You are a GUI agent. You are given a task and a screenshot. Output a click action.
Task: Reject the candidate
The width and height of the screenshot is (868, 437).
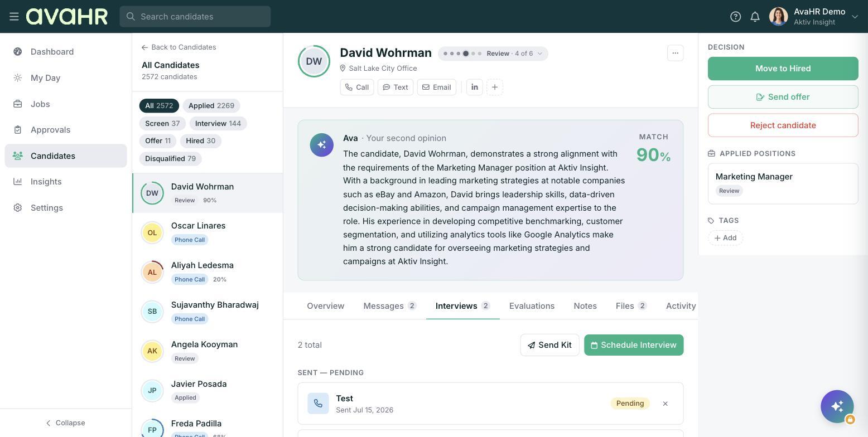pyautogui.click(x=783, y=125)
